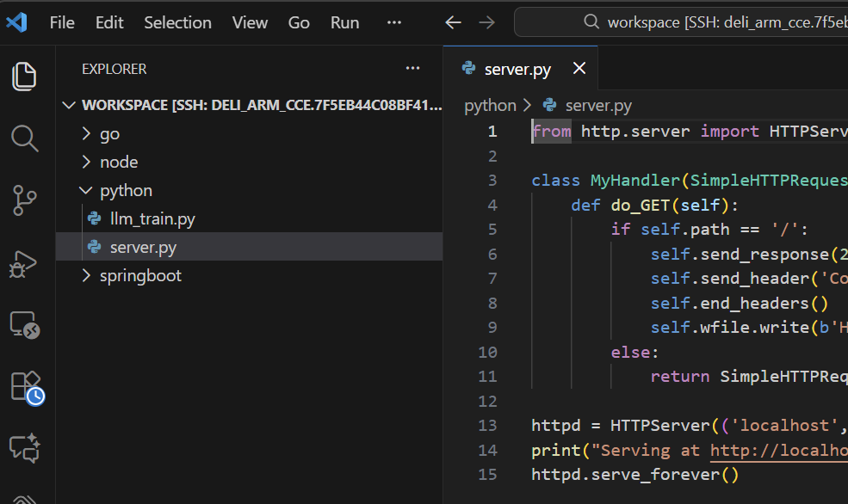Click the Go Forward arrow

486,22
